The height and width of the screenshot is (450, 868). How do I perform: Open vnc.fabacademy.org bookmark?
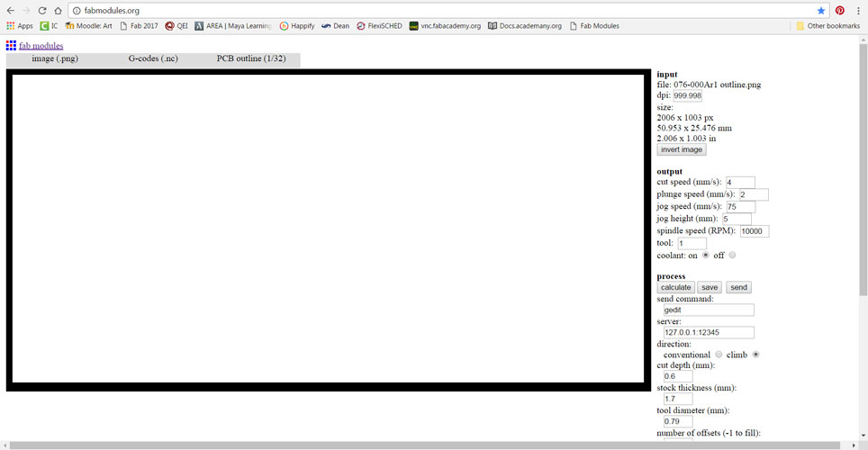click(445, 26)
